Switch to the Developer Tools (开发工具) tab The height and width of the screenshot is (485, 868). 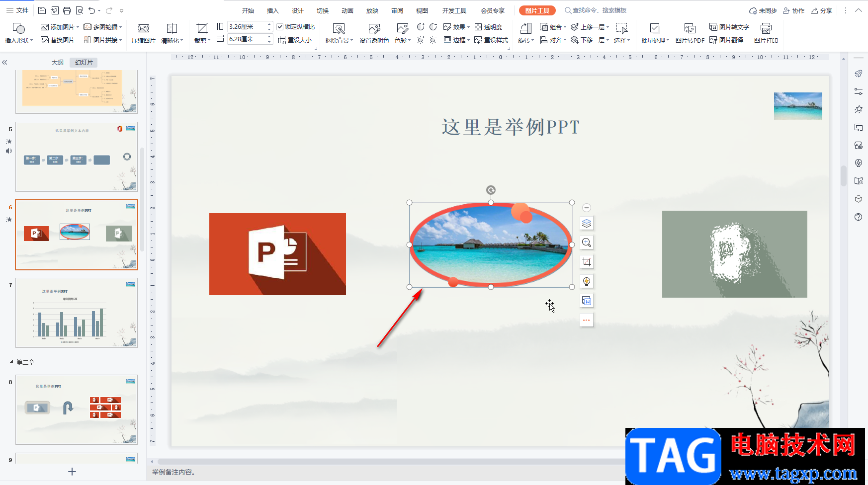[x=454, y=10]
